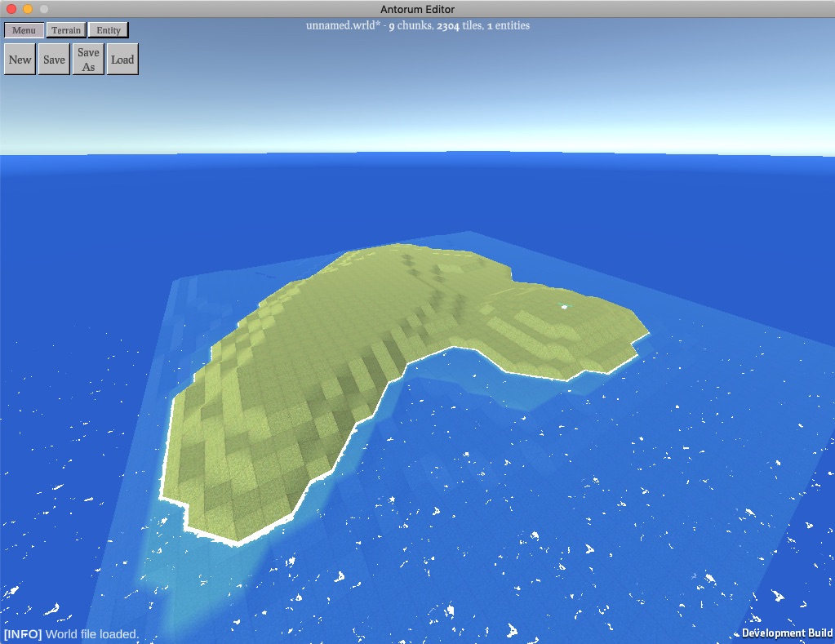Click the grayed-out zoom window button
The image size is (835, 644).
click(x=44, y=9)
